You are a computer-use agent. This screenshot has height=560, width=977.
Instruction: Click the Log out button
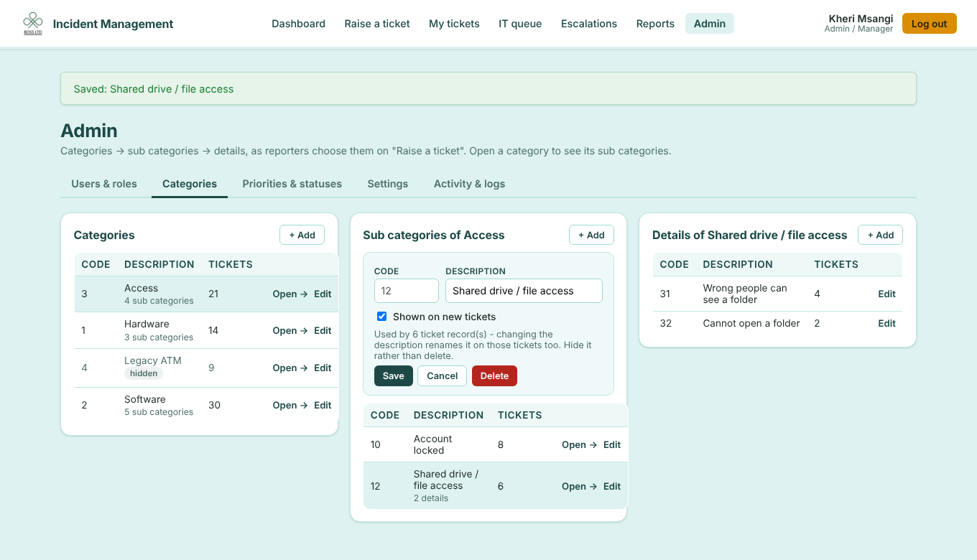tap(930, 24)
